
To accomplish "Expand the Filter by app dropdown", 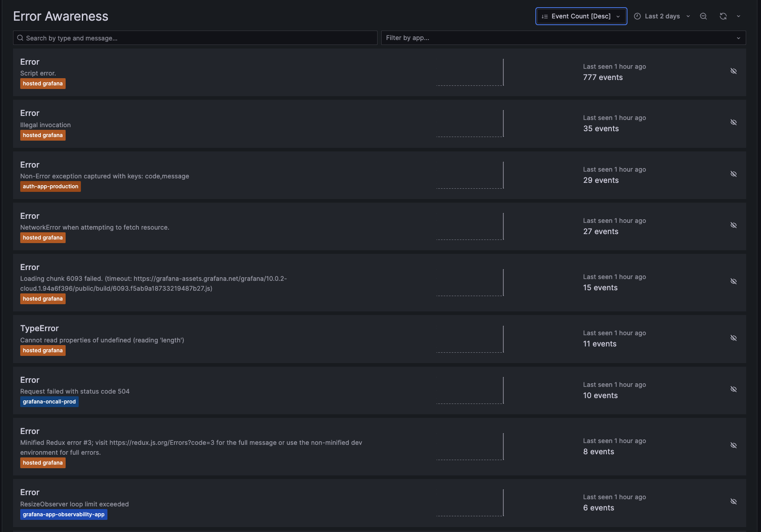I will (x=738, y=38).
